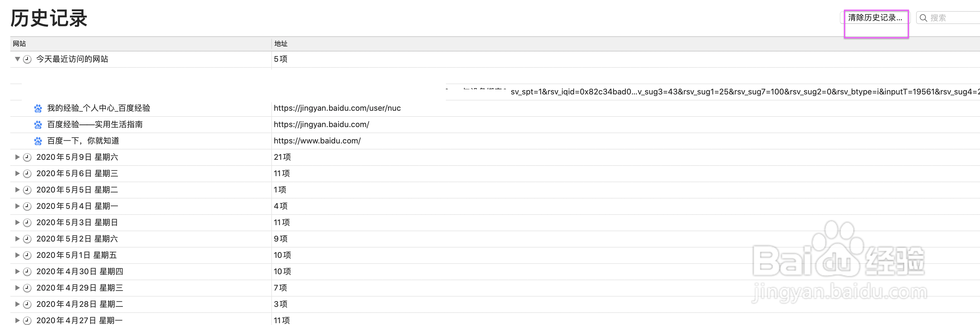Expand the May 9, 2020 history group
The width and height of the screenshot is (980, 325).
click(17, 157)
